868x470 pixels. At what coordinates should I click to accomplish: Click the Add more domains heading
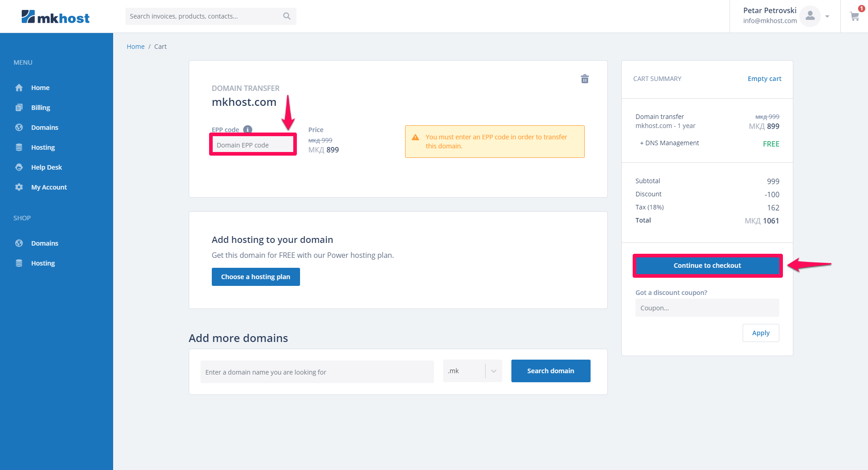[x=238, y=338]
